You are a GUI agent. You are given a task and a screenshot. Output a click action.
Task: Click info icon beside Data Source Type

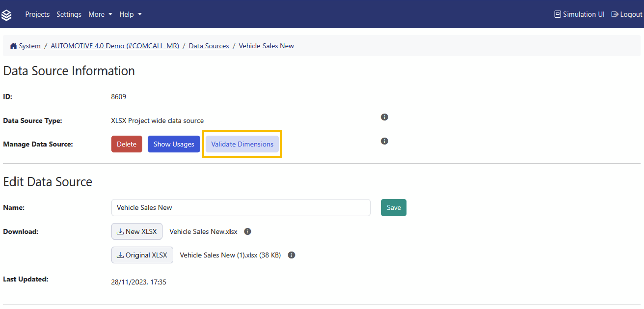pyautogui.click(x=384, y=117)
